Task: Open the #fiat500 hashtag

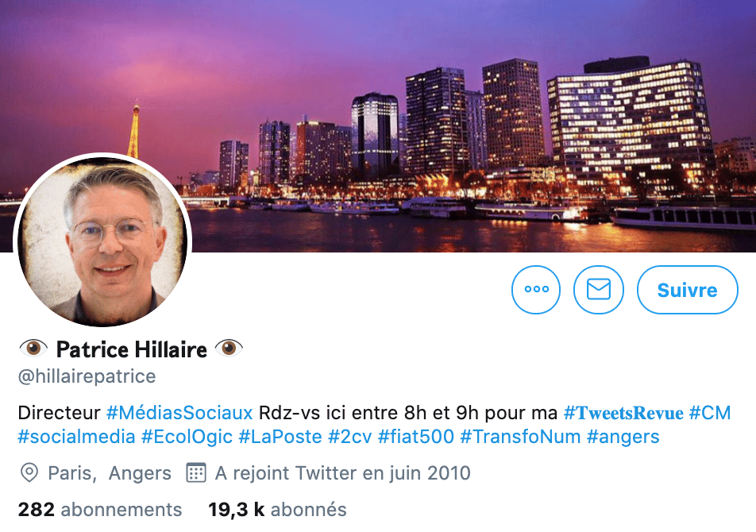Action: (416, 437)
